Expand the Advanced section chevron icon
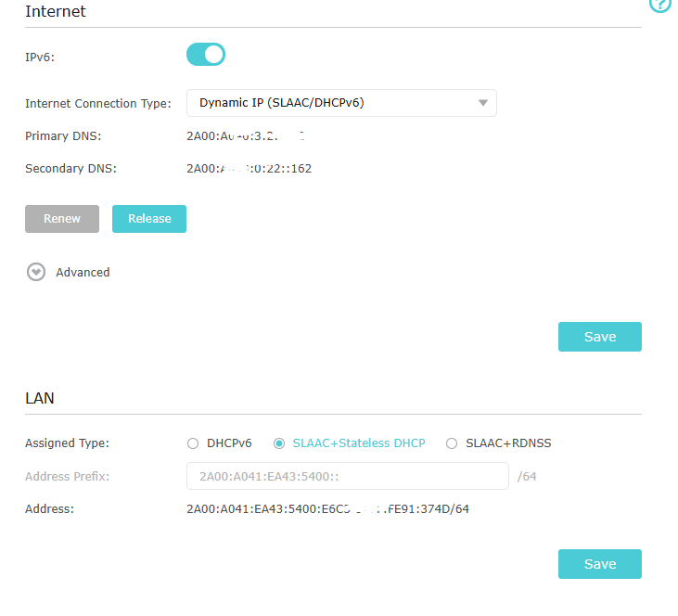Screen dimensions: 678x616 (x=36, y=272)
